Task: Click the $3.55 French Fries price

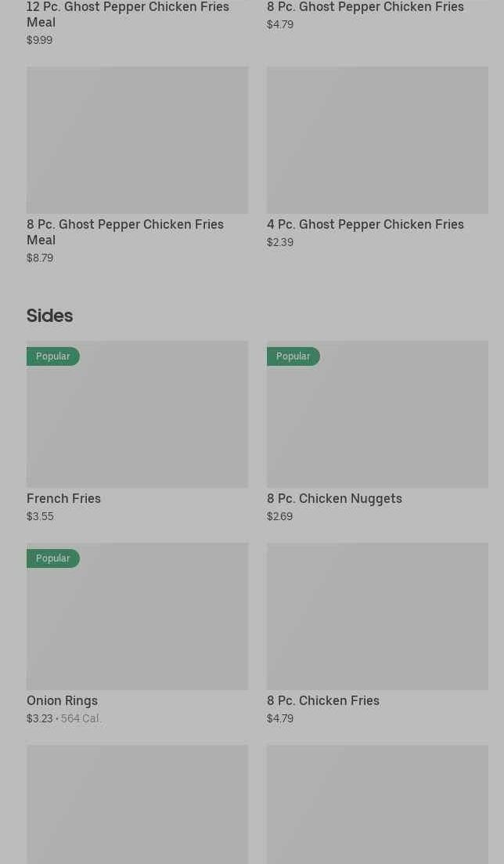Action: coord(40,516)
